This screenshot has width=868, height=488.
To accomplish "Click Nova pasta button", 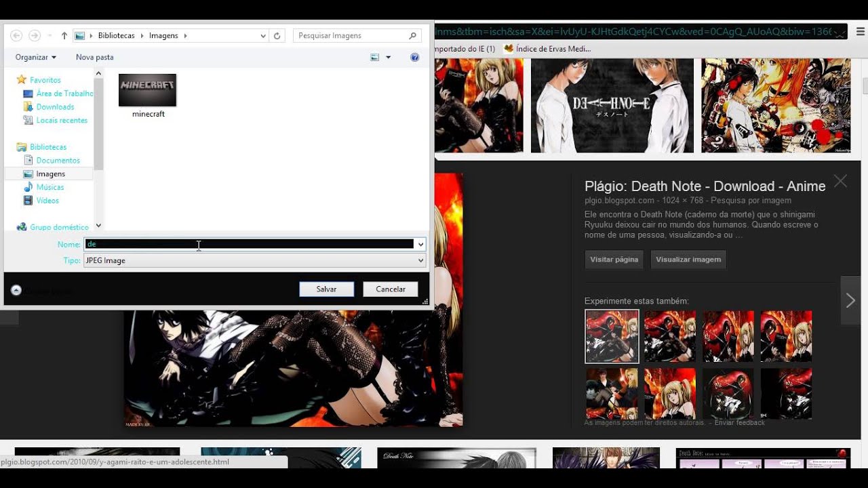I will pyautogui.click(x=94, y=57).
